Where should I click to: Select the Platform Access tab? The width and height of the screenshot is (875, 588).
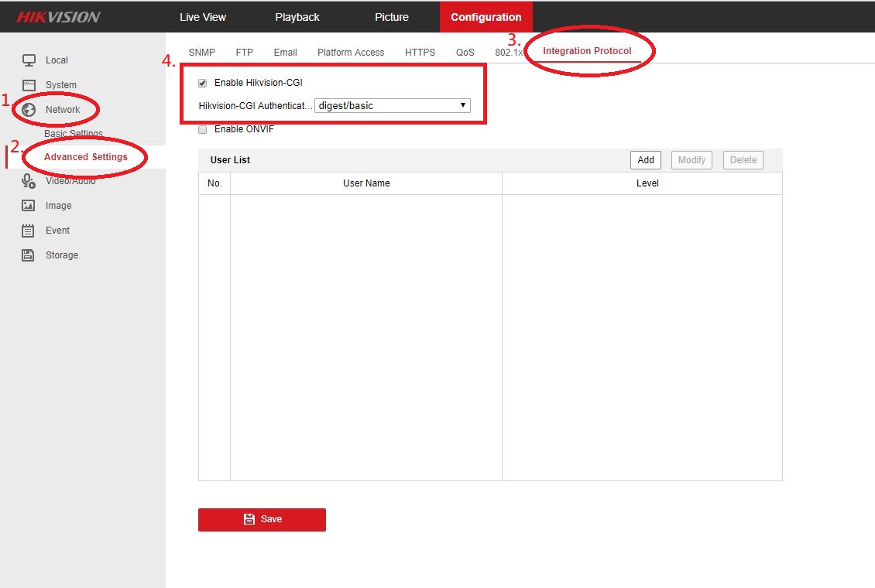pos(351,53)
